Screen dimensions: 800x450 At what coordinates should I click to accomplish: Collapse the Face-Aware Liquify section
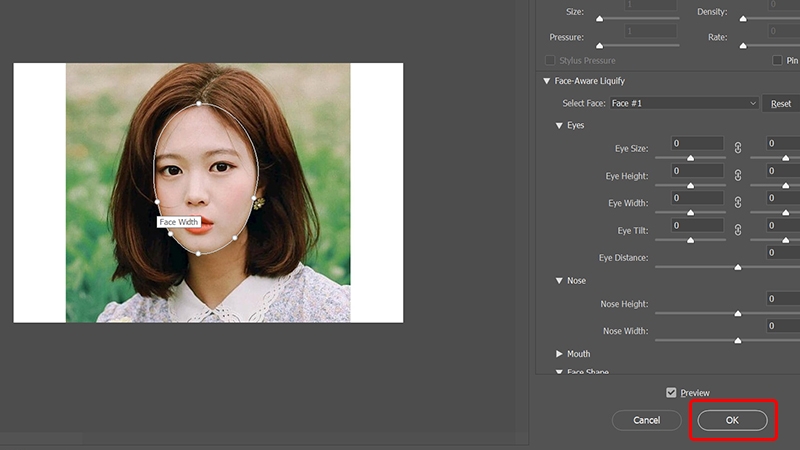coord(547,81)
